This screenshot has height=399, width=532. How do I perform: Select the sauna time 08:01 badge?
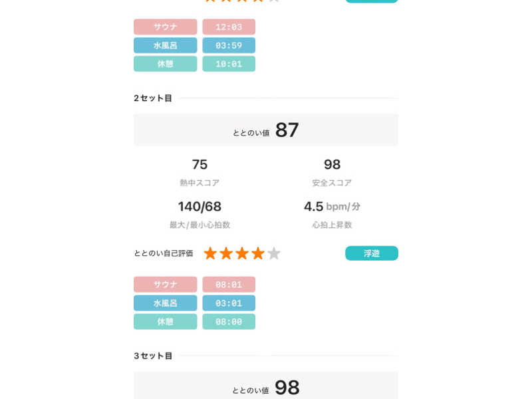coord(229,285)
